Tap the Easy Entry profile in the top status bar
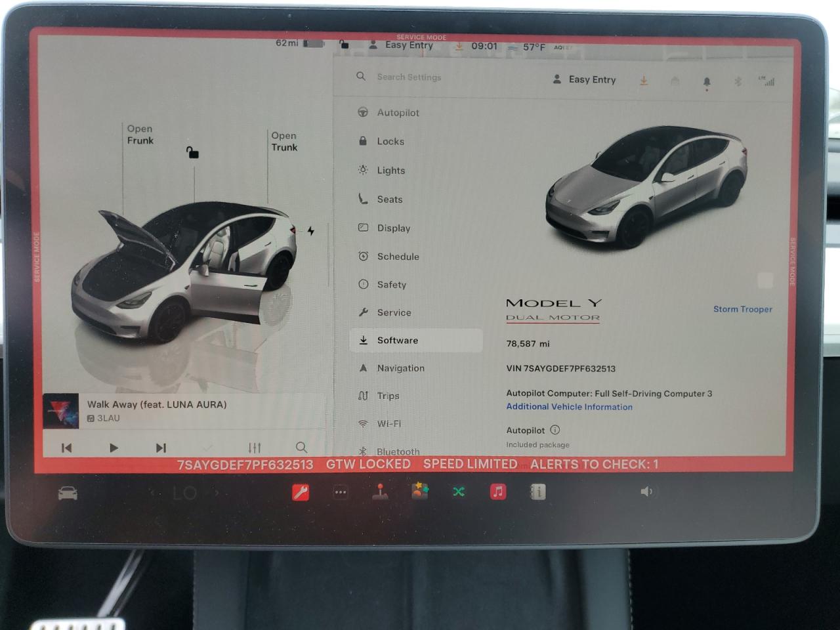Viewport: 840px width, 630px height. pos(401,45)
